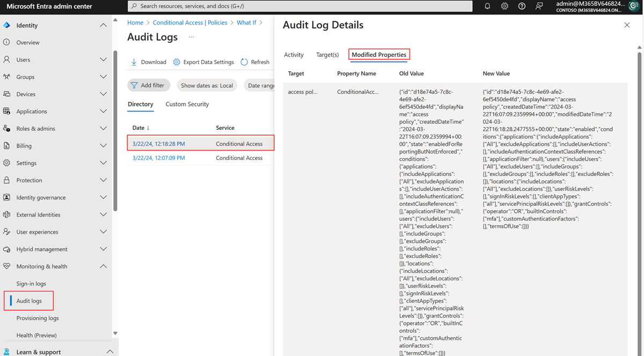Expand the Devices section chevron

[104, 94]
